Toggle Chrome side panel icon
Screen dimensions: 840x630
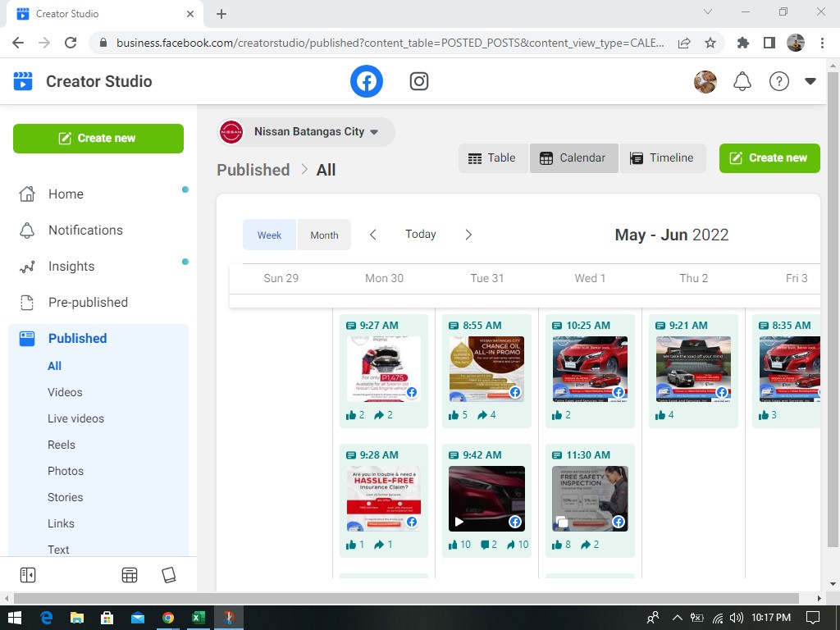tap(769, 43)
